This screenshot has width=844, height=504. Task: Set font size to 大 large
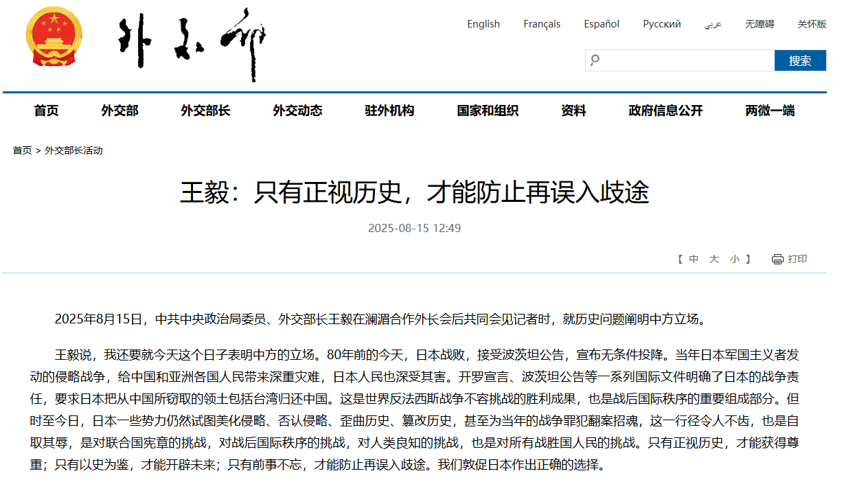(714, 259)
